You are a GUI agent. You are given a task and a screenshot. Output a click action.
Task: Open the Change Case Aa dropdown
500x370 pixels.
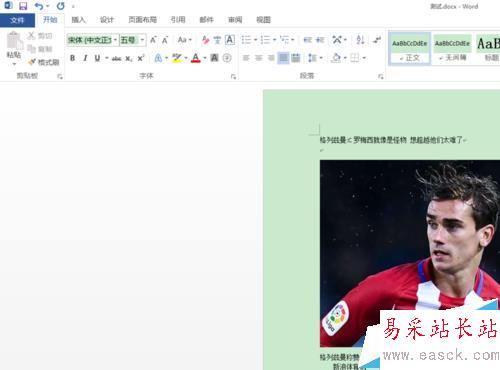click(184, 40)
